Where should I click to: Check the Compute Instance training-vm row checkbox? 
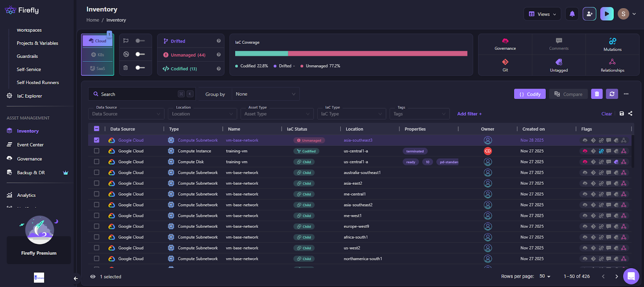97,151
